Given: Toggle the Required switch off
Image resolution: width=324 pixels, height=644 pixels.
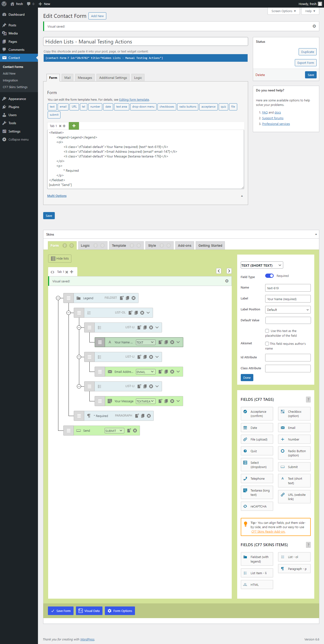Looking at the screenshot, I should coord(269,275).
